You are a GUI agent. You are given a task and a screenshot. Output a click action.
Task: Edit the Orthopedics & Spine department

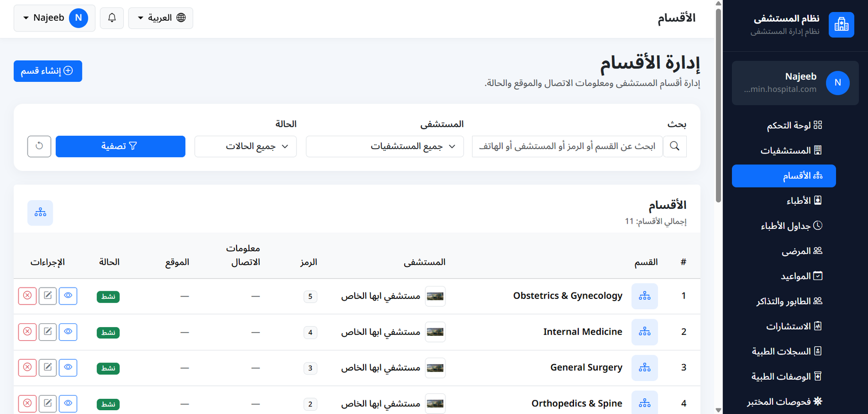(48, 404)
